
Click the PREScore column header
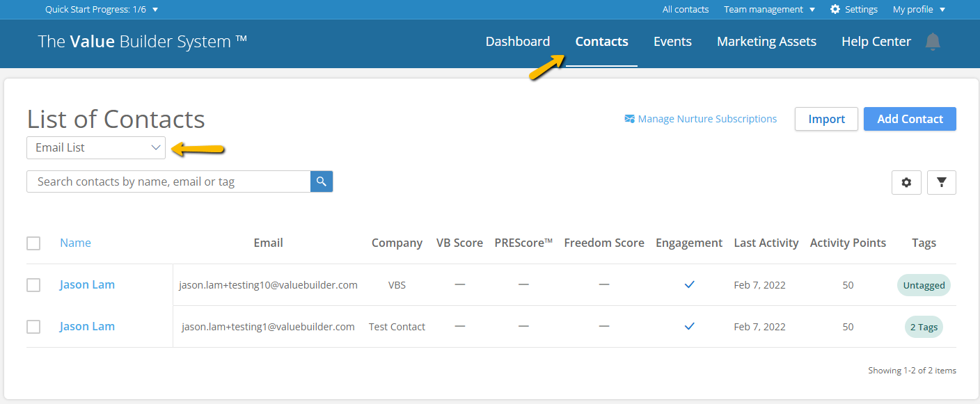tap(523, 243)
